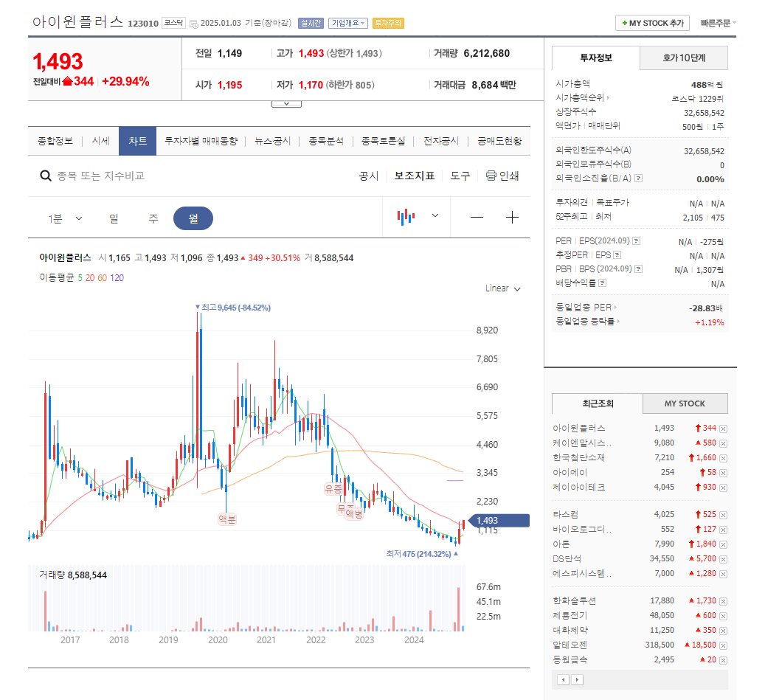Viewport: 765px width, 700px height.
Task: Remove 케이엔알시스 from recent list
Action: [723, 443]
